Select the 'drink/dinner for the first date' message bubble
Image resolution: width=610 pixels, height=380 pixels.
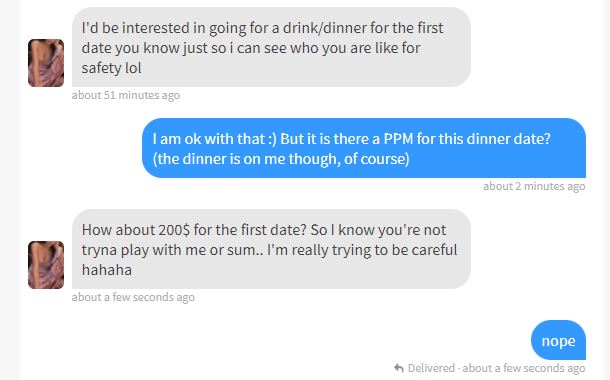[271, 47]
